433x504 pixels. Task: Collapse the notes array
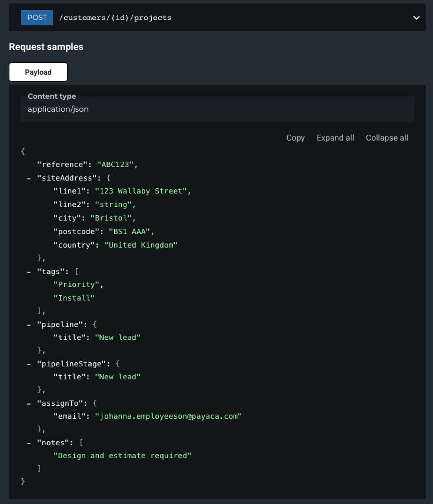29,442
